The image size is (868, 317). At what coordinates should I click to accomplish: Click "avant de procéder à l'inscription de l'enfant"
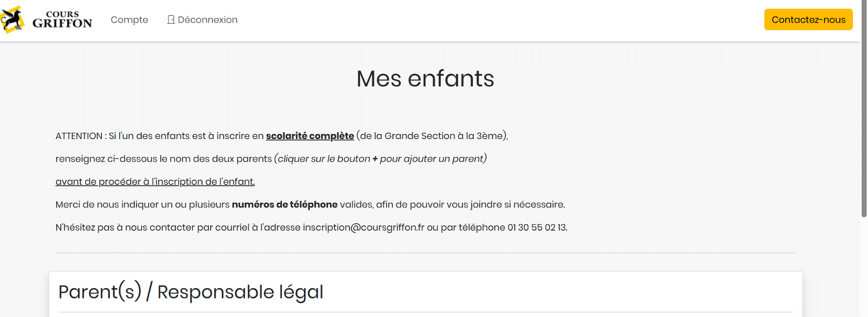(x=155, y=181)
